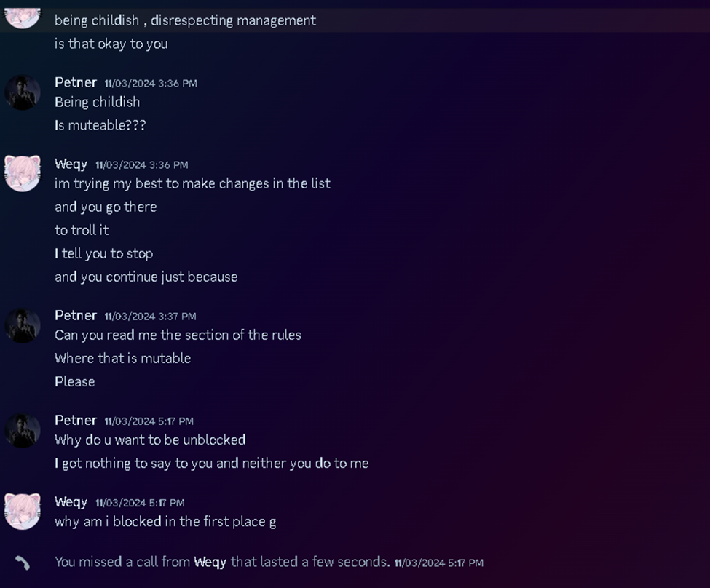This screenshot has width=710, height=588.
Task: Click the "why am i blocked" message text
Action: pos(165,521)
